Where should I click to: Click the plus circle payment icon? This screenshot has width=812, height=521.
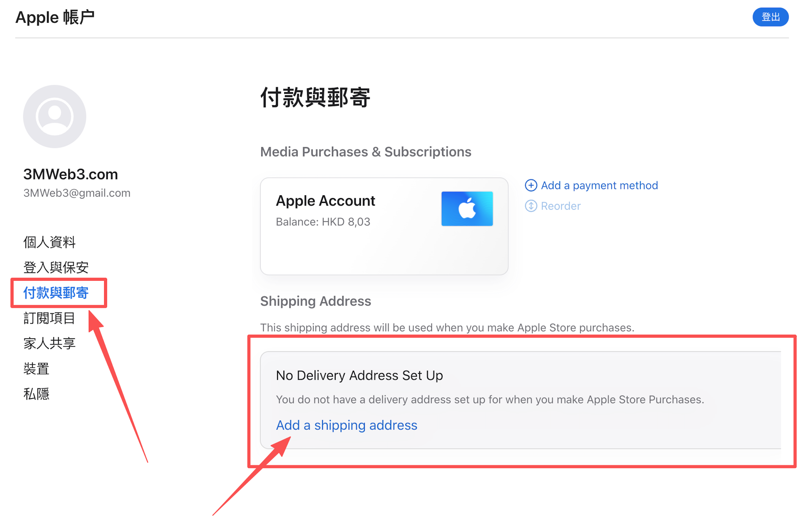click(x=531, y=185)
